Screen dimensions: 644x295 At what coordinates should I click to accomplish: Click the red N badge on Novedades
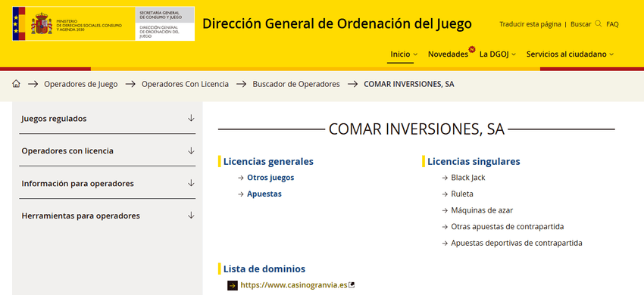[x=472, y=50]
